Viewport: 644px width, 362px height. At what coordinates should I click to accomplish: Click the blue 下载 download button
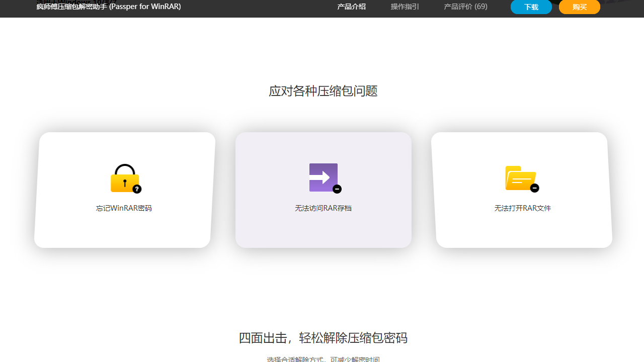tap(531, 7)
